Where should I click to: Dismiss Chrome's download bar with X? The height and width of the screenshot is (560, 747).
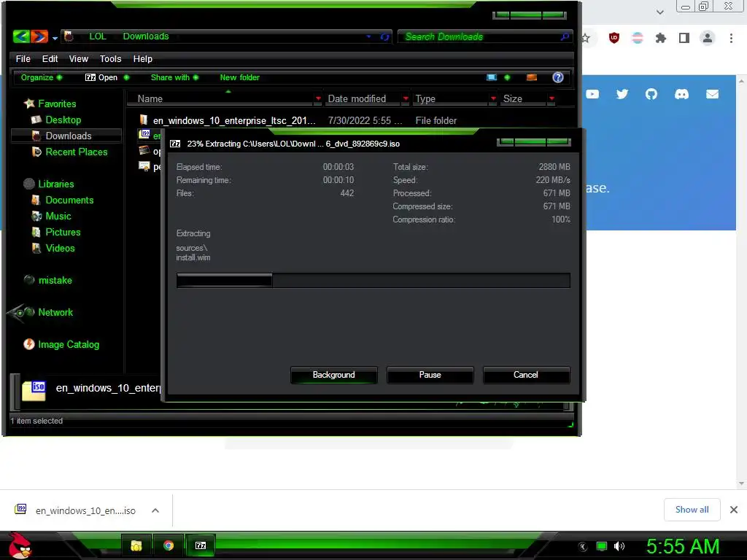pyautogui.click(x=734, y=510)
